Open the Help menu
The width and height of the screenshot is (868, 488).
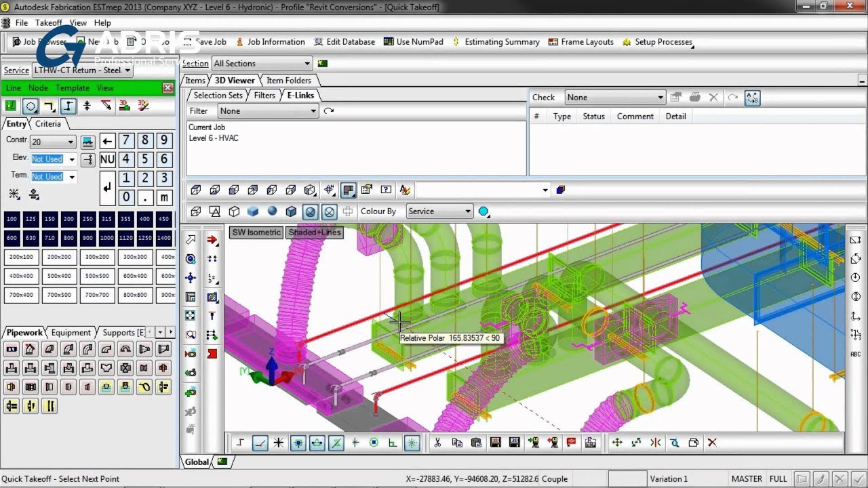pos(102,22)
